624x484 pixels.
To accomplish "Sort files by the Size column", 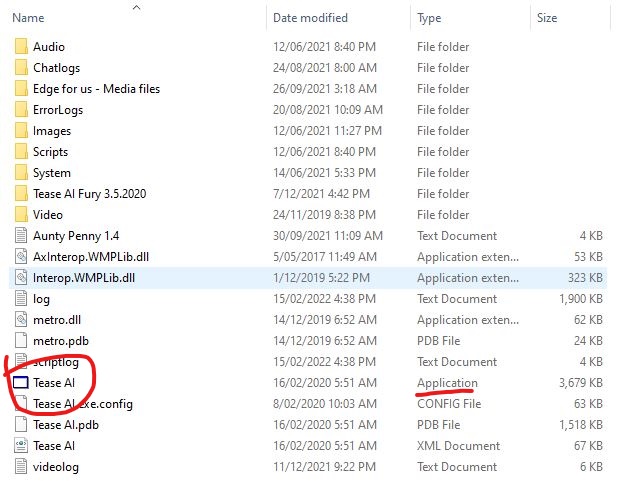I will [x=547, y=18].
